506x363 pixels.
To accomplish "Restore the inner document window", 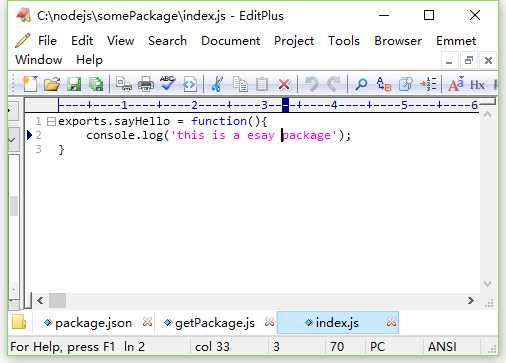I will point(469,61).
